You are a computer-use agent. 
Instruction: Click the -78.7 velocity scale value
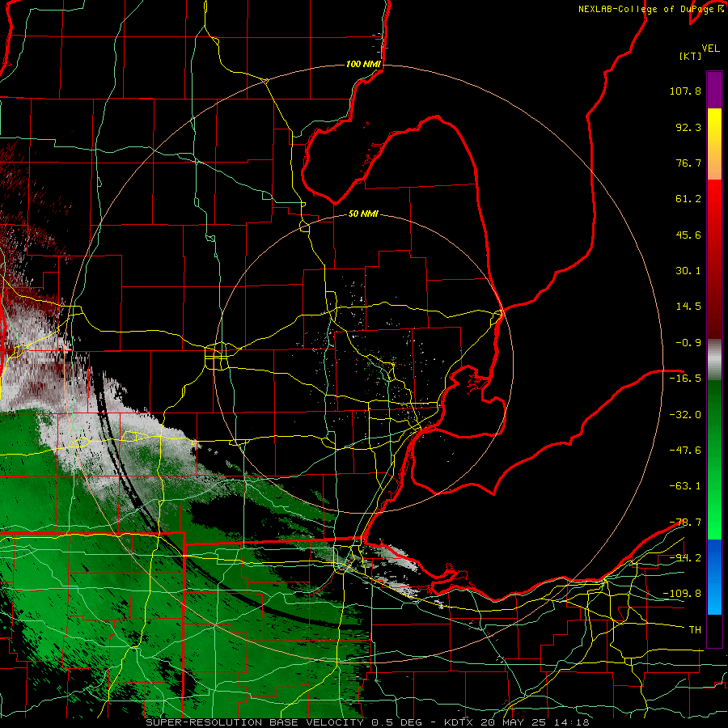pyautogui.click(x=685, y=523)
